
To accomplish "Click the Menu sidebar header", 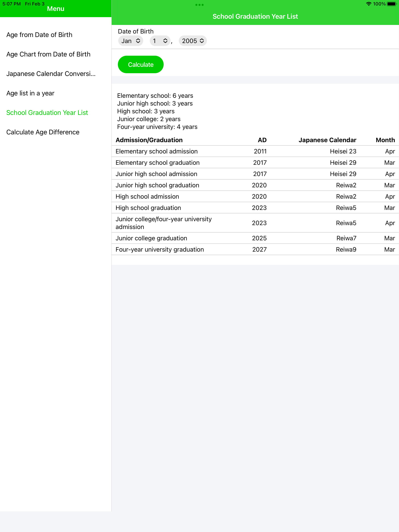I will pos(56,9).
